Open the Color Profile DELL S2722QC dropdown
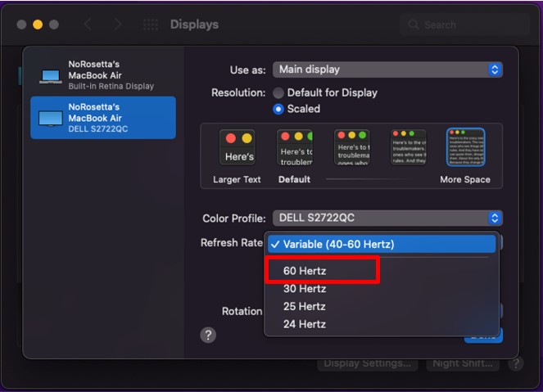The image size is (543, 392). (x=387, y=218)
